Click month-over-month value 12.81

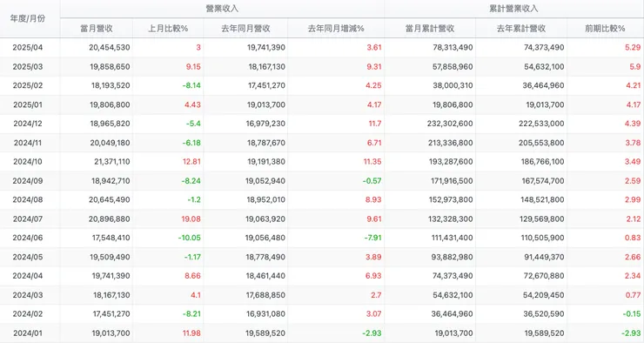(191, 162)
